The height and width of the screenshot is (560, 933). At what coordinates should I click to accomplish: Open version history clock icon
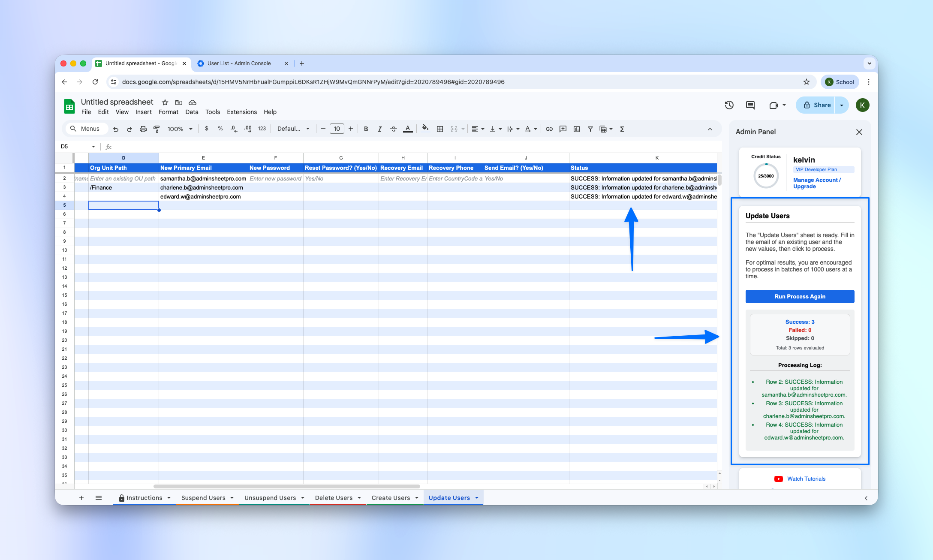pos(729,105)
